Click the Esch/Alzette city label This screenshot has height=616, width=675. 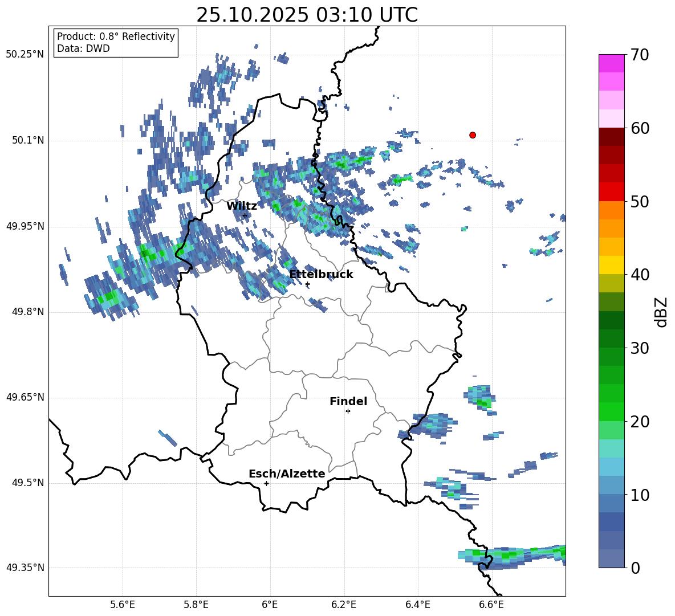pos(287,474)
